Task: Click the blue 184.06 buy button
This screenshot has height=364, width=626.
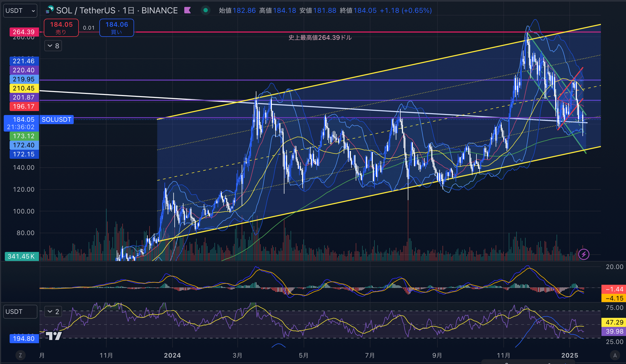Action: [117, 28]
